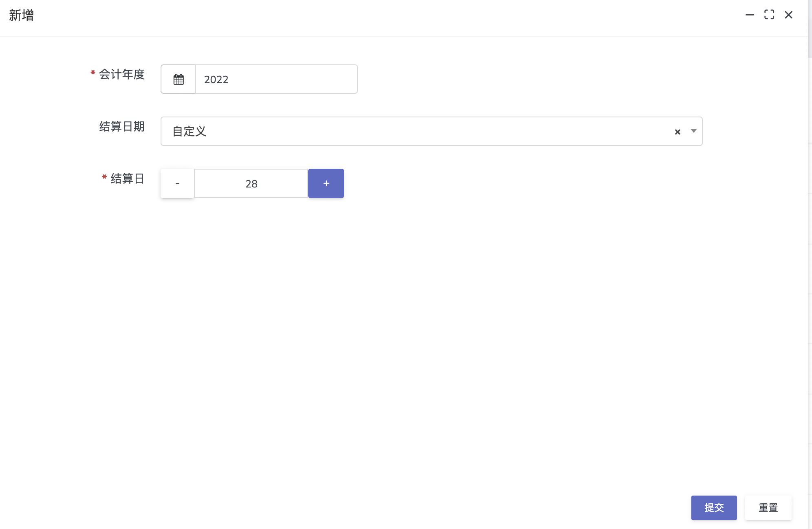Click the calendar icon beside year field

(x=178, y=79)
